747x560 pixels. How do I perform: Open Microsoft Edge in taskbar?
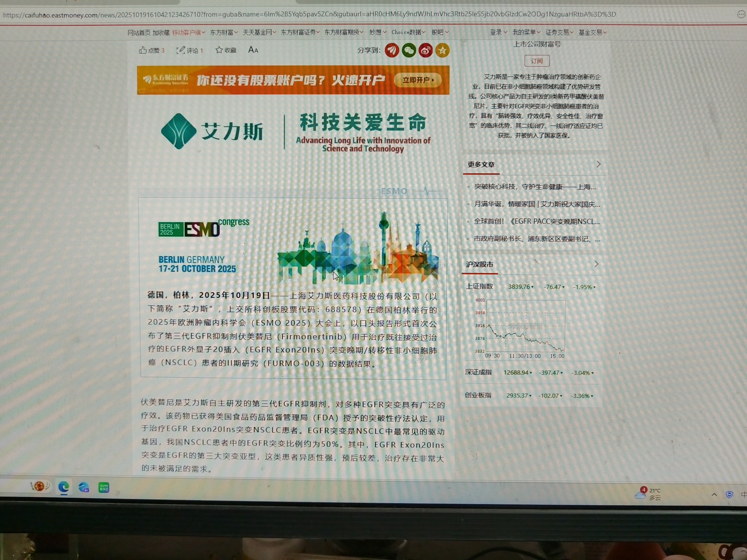pyautogui.click(x=64, y=487)
